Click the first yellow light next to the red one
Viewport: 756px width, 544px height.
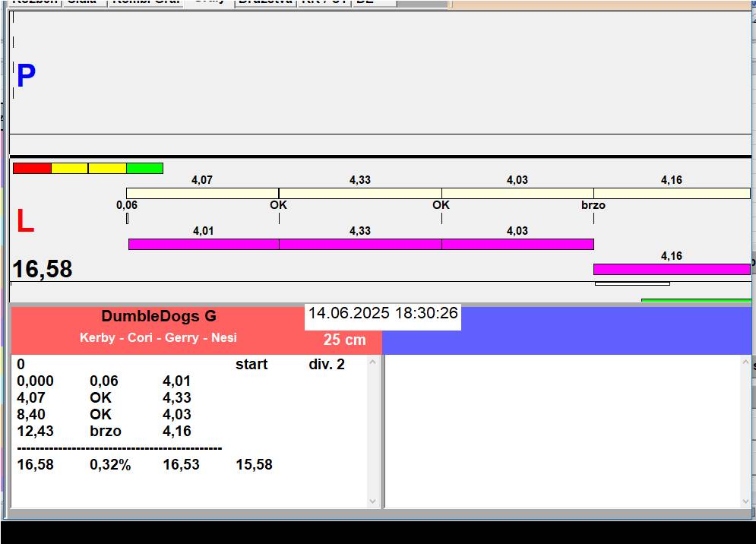click(x=69, y=169)
